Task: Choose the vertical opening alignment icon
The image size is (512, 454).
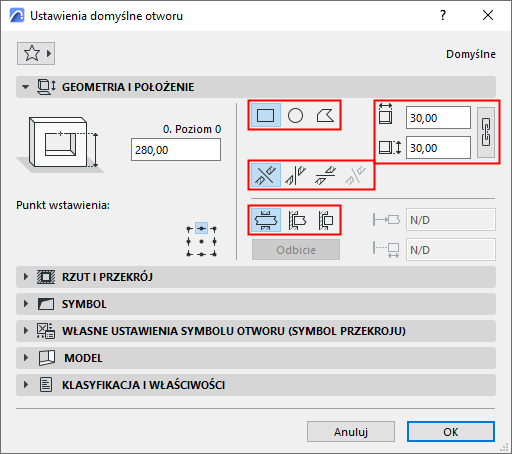Action: click(x=295, y=175)
